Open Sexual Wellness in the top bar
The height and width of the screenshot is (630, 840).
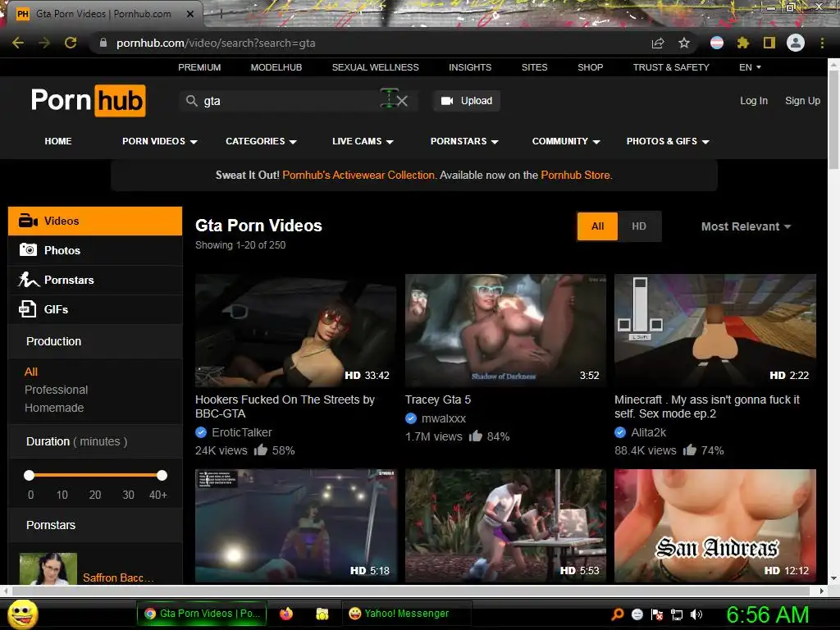pyautogui.click(x=375, y=67)
